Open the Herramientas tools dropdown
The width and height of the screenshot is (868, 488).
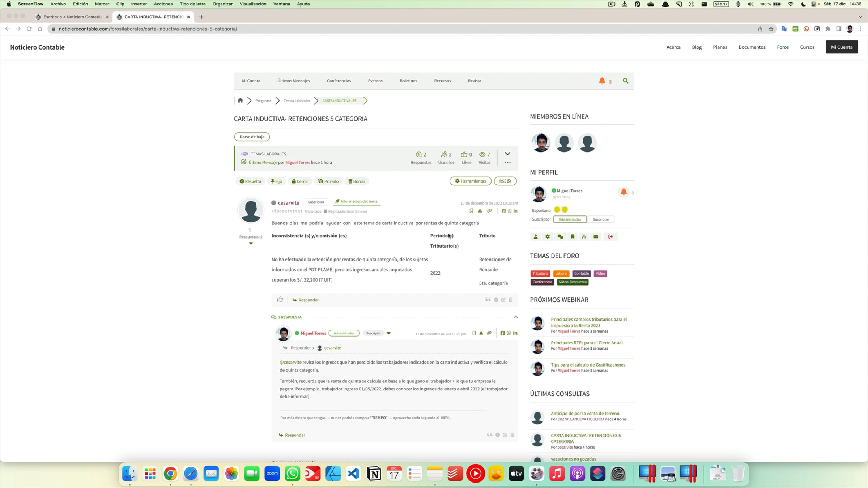[471, 181]
